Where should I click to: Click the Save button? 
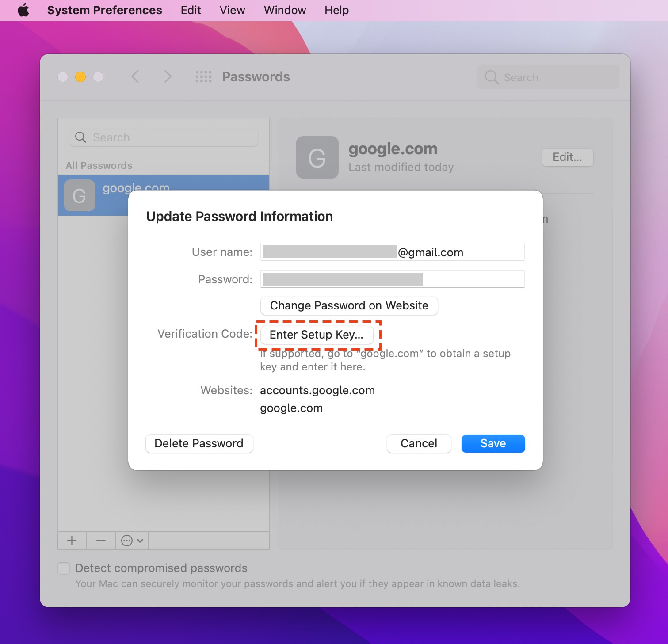point(493,443)
